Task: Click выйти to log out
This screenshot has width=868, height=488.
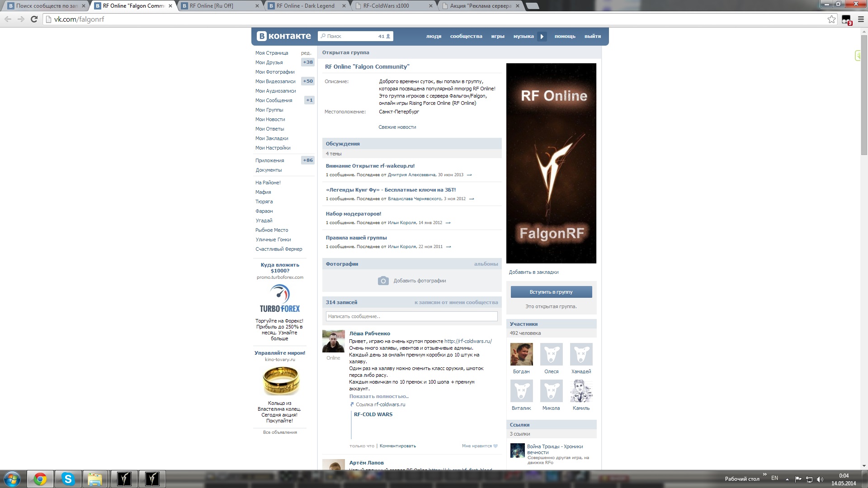Action: pyautogui.click(x=593, y=36)
